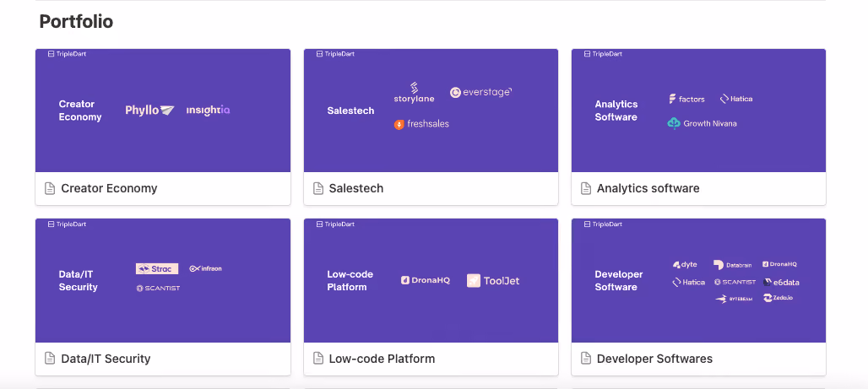The image size is (868, 389).
Task: Click the page icon beside Data/IT Security
Action: click(x=50, y=359)
